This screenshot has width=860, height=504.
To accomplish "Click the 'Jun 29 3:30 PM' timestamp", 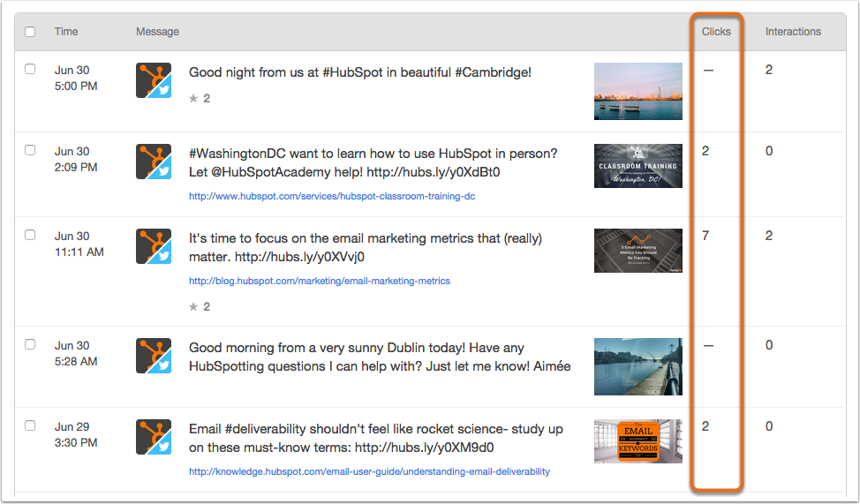I will point(76,435).
